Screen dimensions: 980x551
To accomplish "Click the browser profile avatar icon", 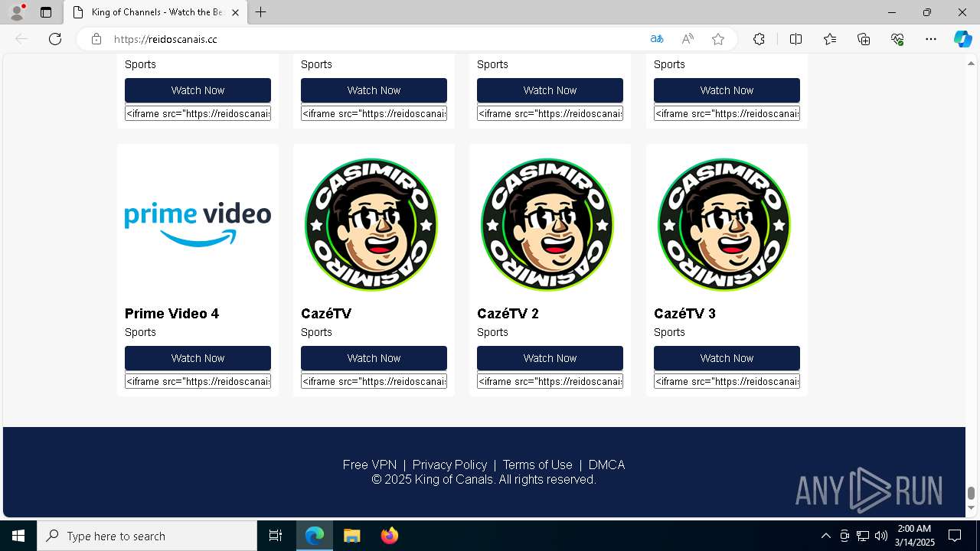I will (x=17, y=12).
